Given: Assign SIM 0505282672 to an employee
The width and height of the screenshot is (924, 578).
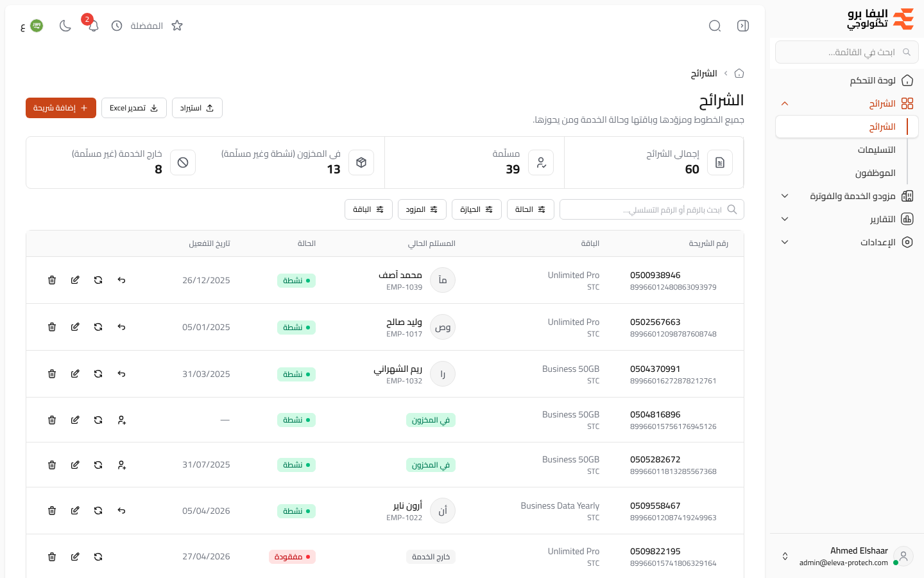Looking at the screenshot, I should click(121, 465).
